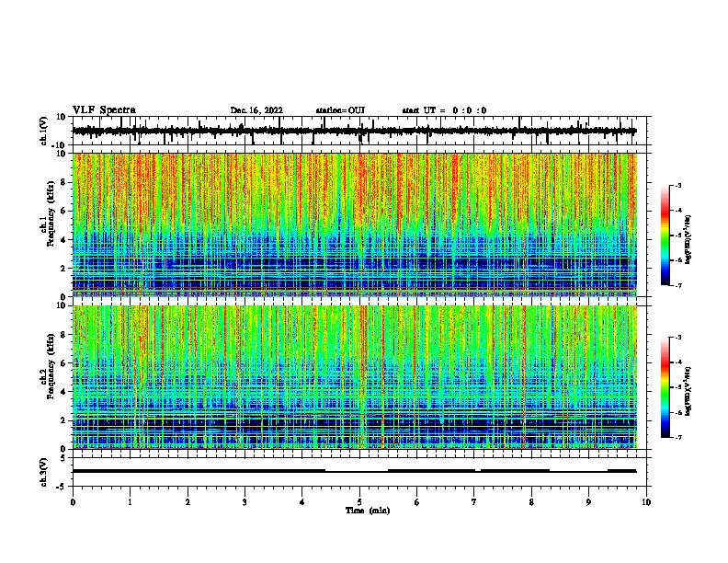Click the "5" tick on ch.3(V) axis
Image resolution: width=728 pixels, height=563 pixels.
pos(64,457)
